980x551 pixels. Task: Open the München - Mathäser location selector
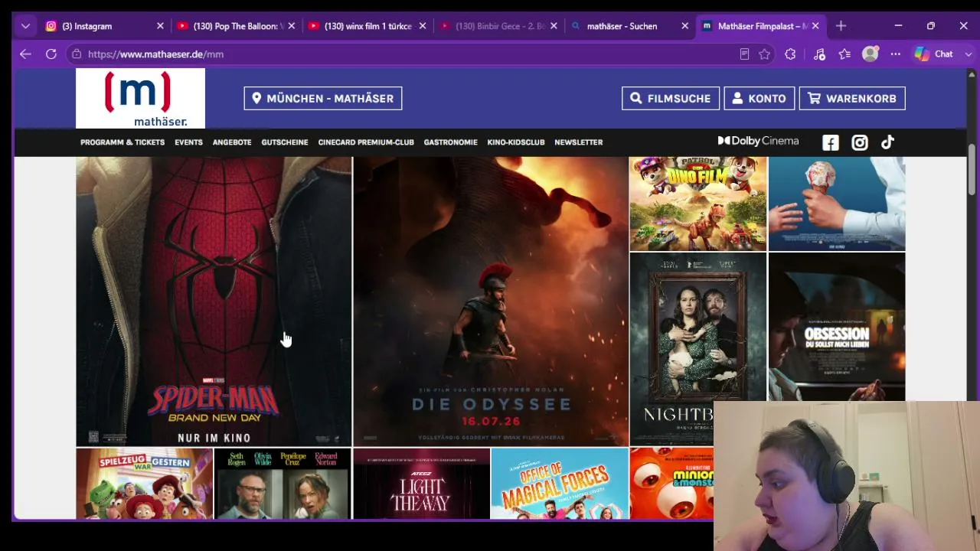click(323, 98)
